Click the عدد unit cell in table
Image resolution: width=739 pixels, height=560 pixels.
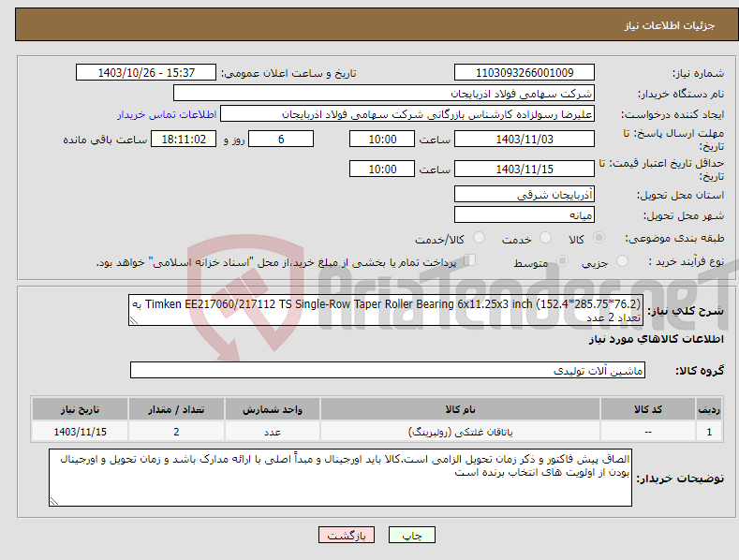tap(273, 432)
